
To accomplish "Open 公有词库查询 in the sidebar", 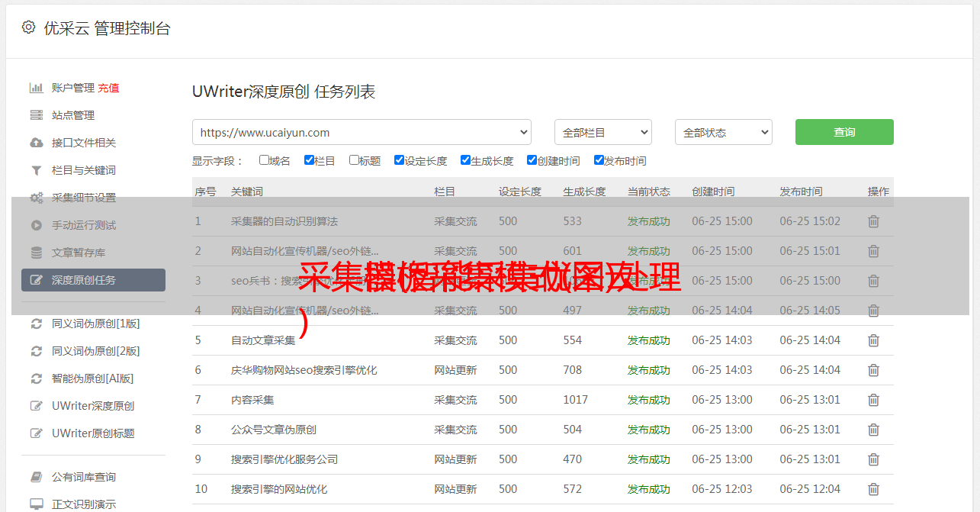I will click(x=84, y=477).
